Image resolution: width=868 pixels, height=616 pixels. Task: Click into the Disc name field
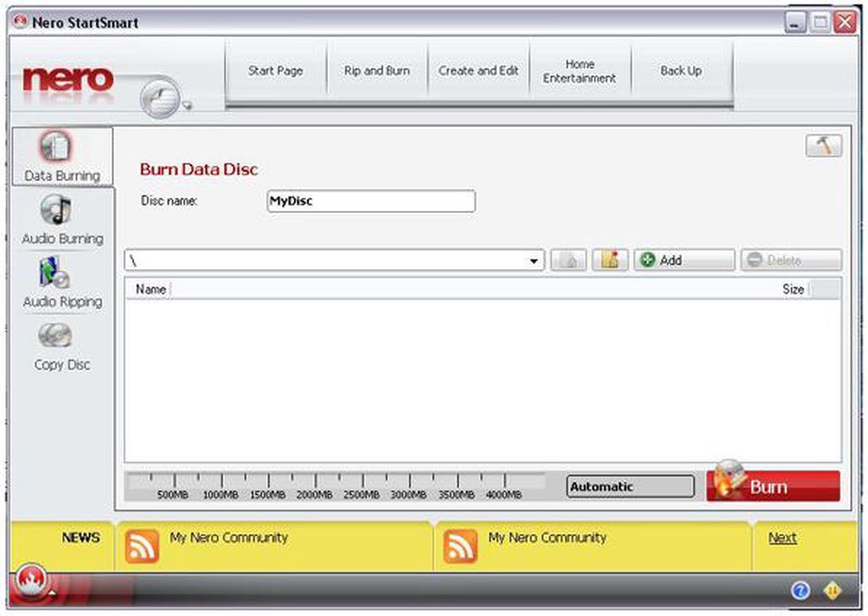(x=371, y=201)
